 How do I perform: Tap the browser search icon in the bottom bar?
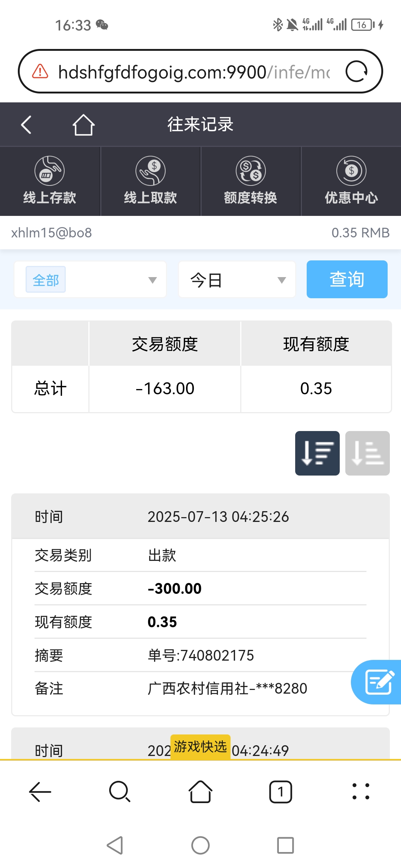coord(120,792)
